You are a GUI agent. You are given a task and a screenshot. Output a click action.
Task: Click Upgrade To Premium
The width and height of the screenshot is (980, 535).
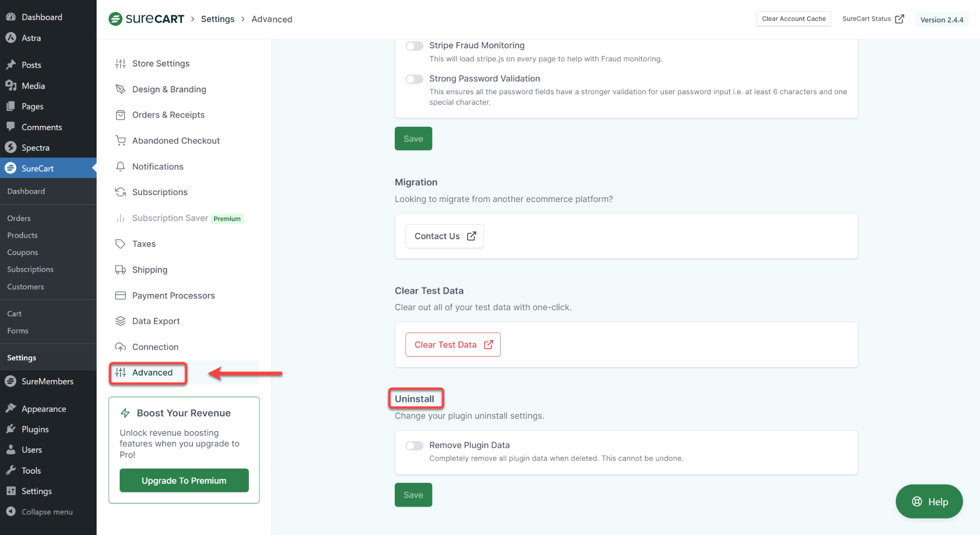coord(184,480)
